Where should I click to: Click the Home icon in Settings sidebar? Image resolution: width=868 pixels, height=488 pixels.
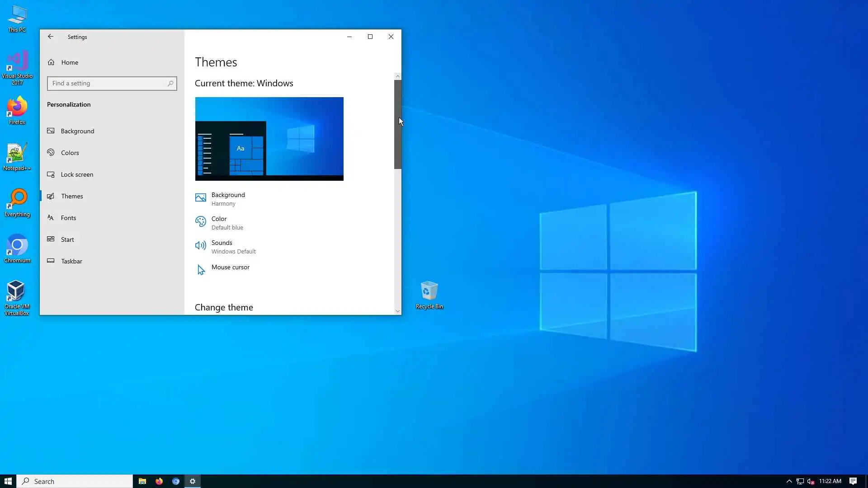[51, 62]
